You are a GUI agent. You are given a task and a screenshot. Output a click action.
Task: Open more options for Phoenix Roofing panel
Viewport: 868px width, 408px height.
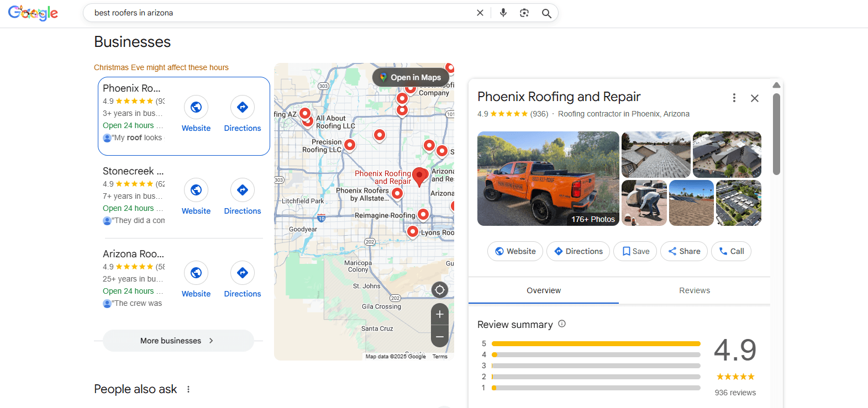click(x=734, y=98)
